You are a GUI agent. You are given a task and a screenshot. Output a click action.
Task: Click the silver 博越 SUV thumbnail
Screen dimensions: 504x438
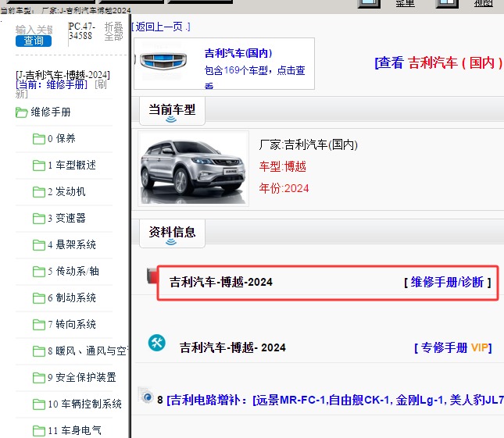point(193,169)
